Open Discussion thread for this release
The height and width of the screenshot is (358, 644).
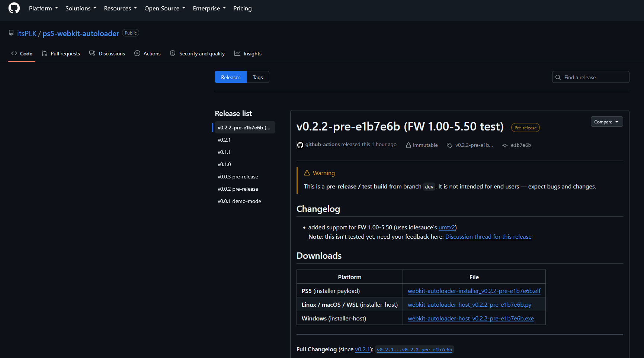[488, 237]
